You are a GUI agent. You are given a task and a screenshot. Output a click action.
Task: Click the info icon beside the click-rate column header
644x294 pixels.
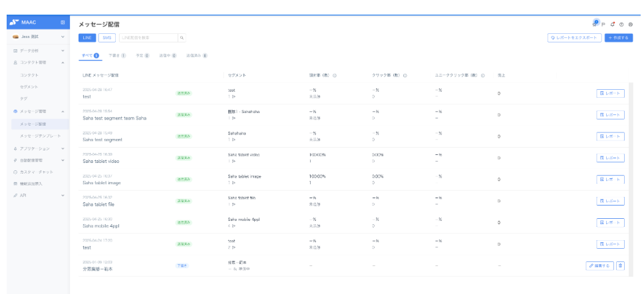(x=404, y=75)
